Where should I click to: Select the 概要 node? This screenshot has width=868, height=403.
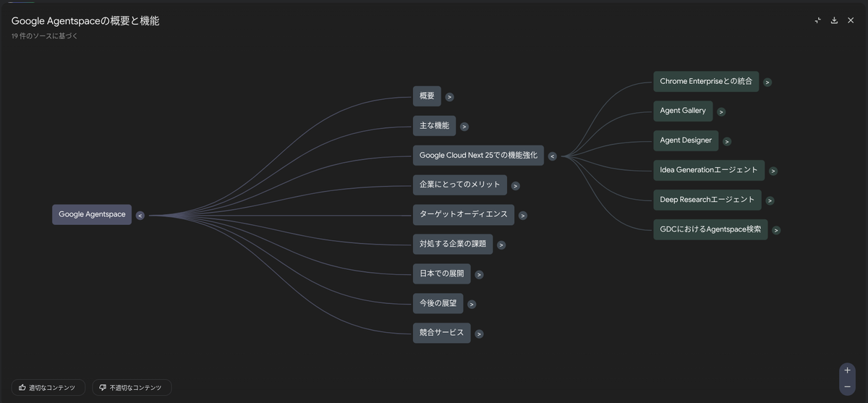pyautogui.click(x=427, y=96)
